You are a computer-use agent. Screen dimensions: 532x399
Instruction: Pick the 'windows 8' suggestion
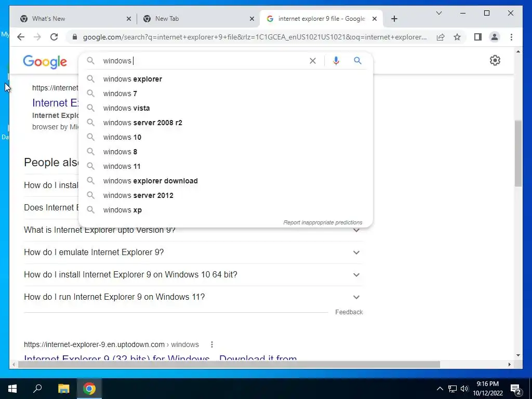pyautogui.click(x=225, y=152)
